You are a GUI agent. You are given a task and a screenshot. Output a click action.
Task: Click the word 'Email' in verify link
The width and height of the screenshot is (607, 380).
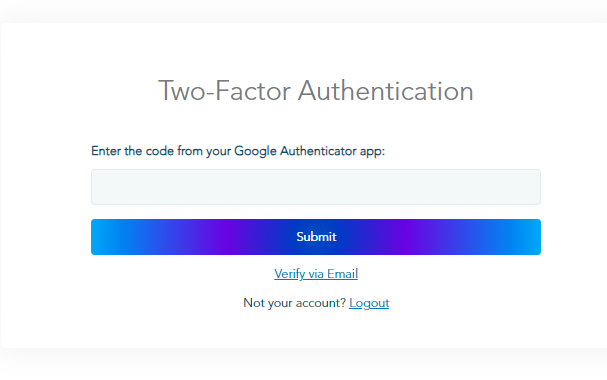pos(343,274)
